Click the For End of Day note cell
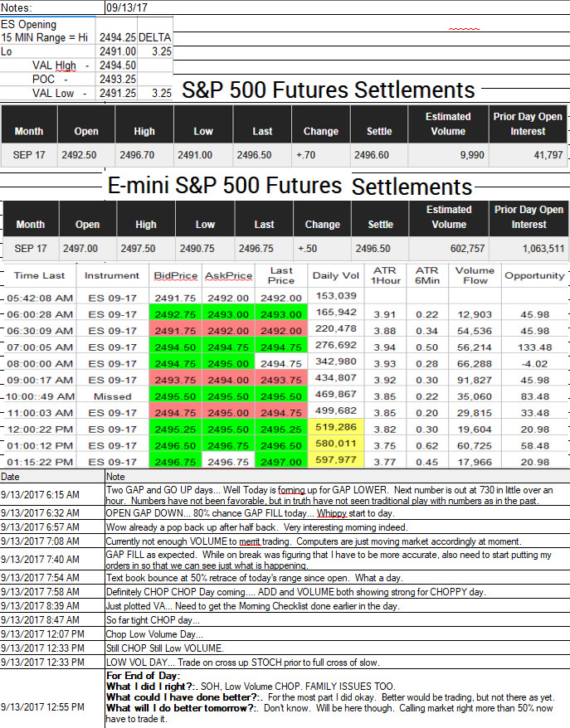The image size is (570, 728). (x=337, y=697)
